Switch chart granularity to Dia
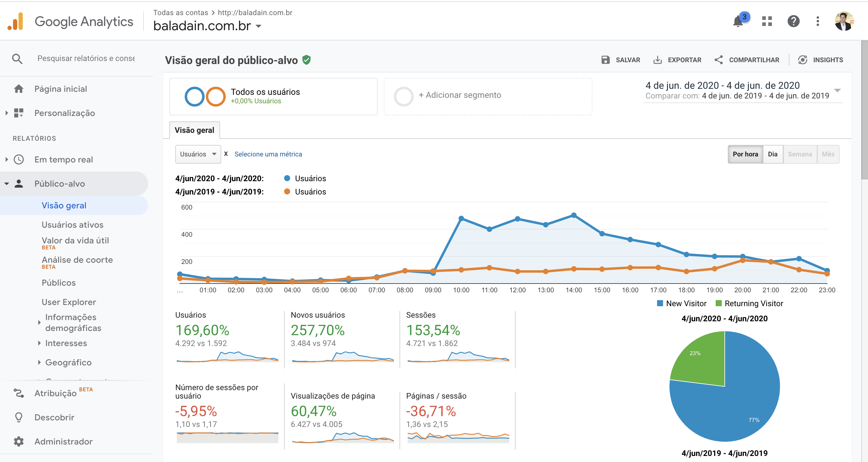The height and width of the screenshot is (462, 868). click(x=772, y=154)
